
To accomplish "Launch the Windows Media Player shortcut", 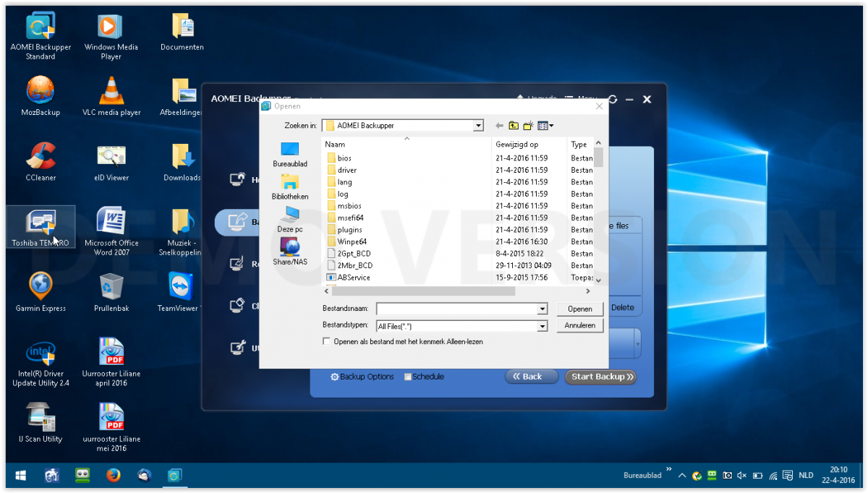I will pos(111,36).
